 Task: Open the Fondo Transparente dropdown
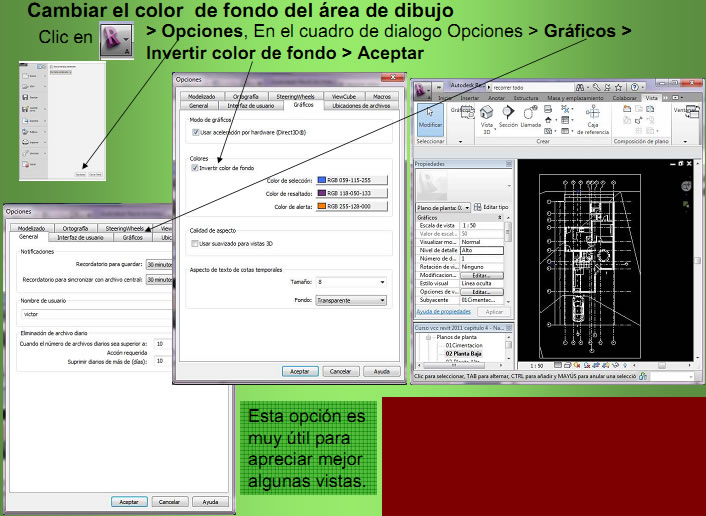(x=350, y=299)
